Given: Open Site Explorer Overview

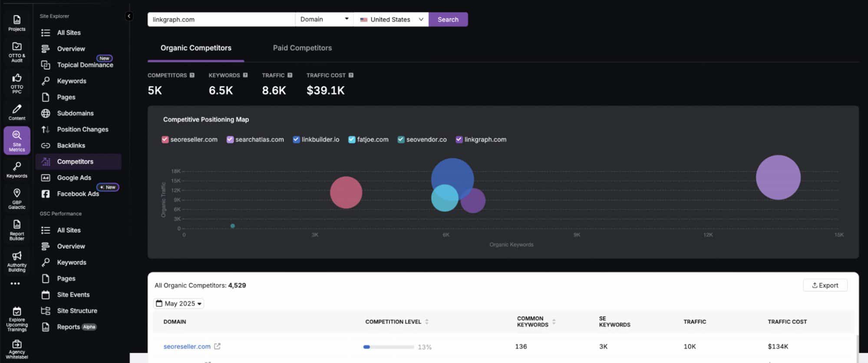Looking at the screenshot, I should pyautogui.click(x=71, y=49).
